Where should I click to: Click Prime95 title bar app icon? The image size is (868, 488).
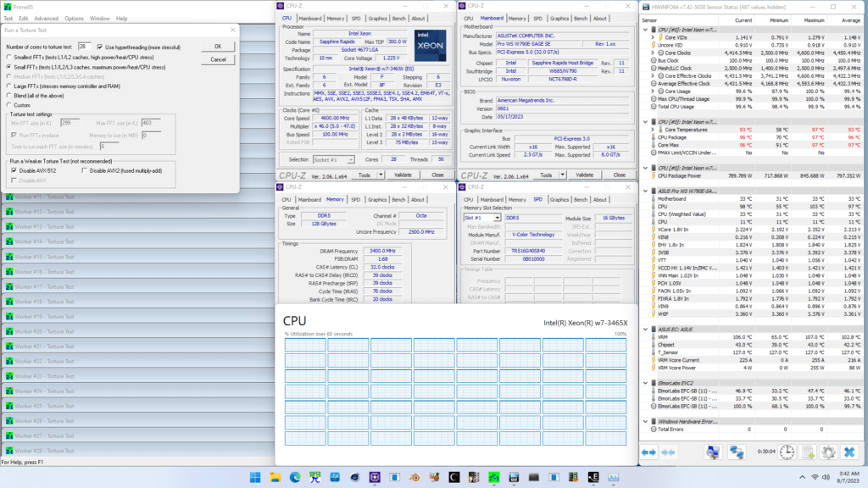[7, 7]
